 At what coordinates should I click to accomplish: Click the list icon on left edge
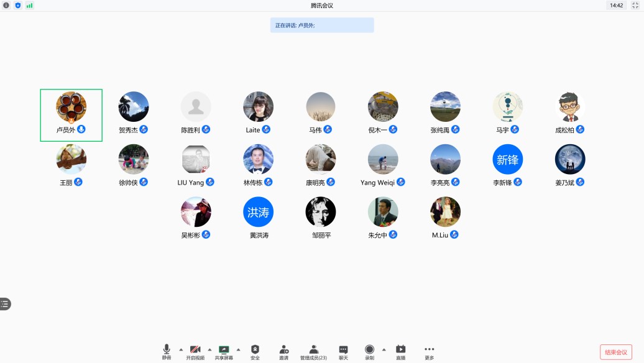tap(5, 304)
